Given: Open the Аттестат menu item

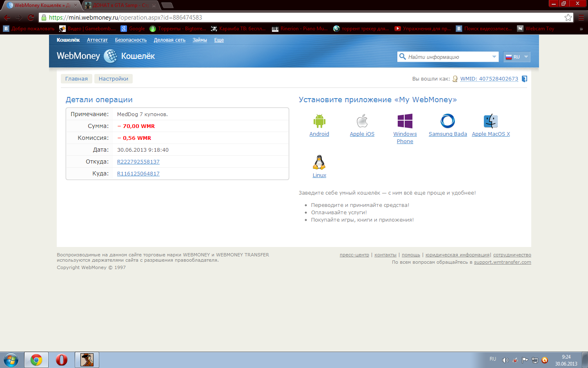Looking at the screenshot, I should pyautogui.click(x=97, y=40).
